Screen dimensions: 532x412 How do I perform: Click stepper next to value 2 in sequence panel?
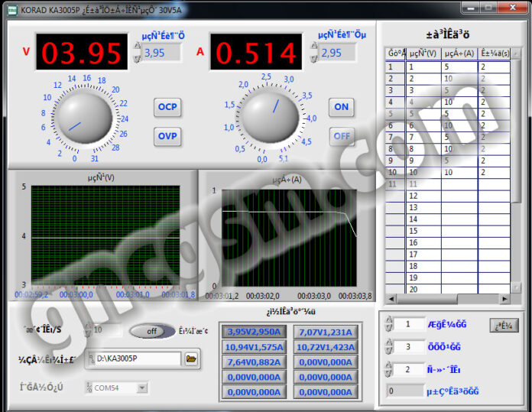389,369
